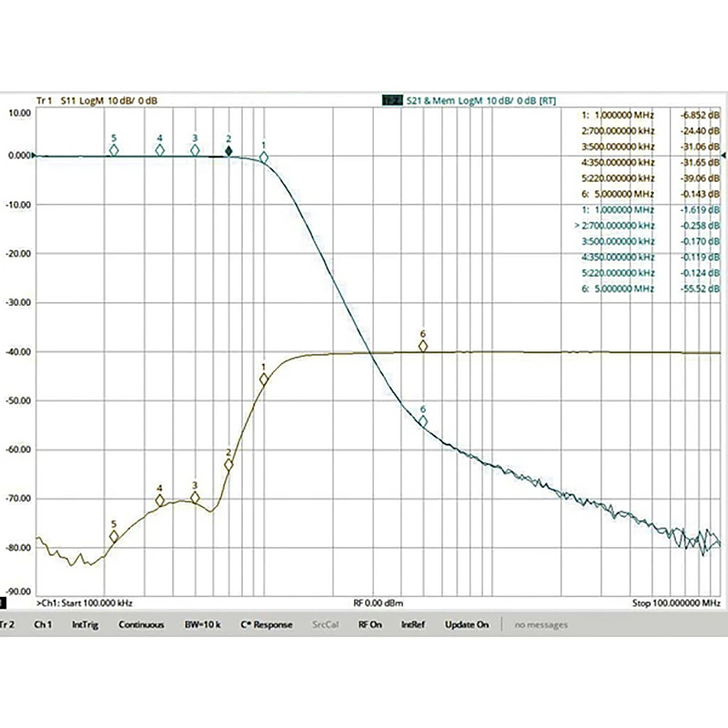Click the greyed SrcCal status item

pyautogui.click(x=326, y=624)
